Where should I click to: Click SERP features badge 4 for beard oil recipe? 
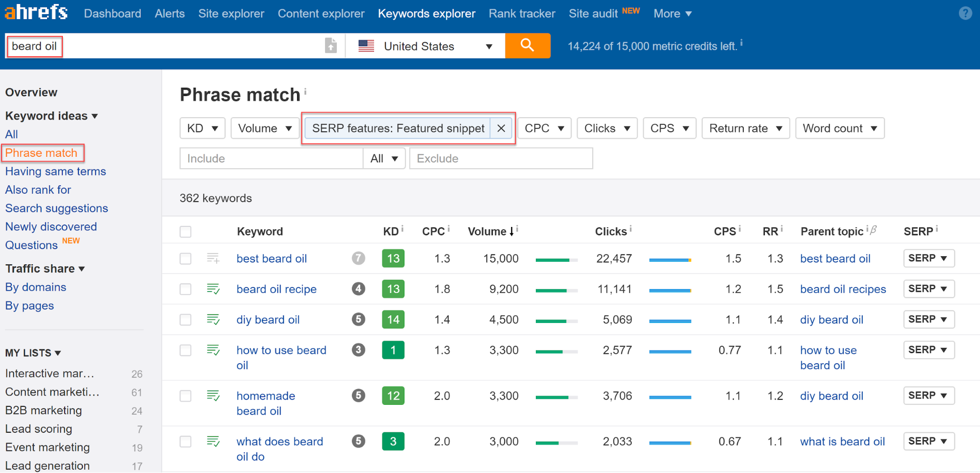[358, 289]
